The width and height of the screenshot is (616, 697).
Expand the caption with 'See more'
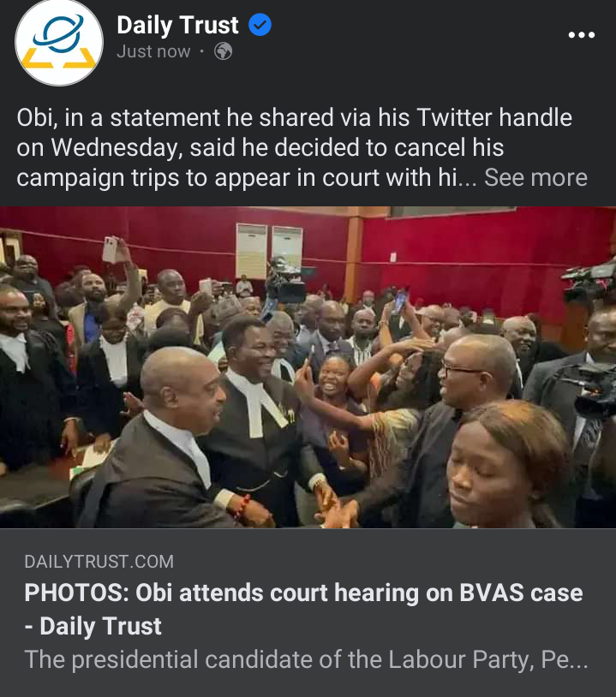[535, 178]
